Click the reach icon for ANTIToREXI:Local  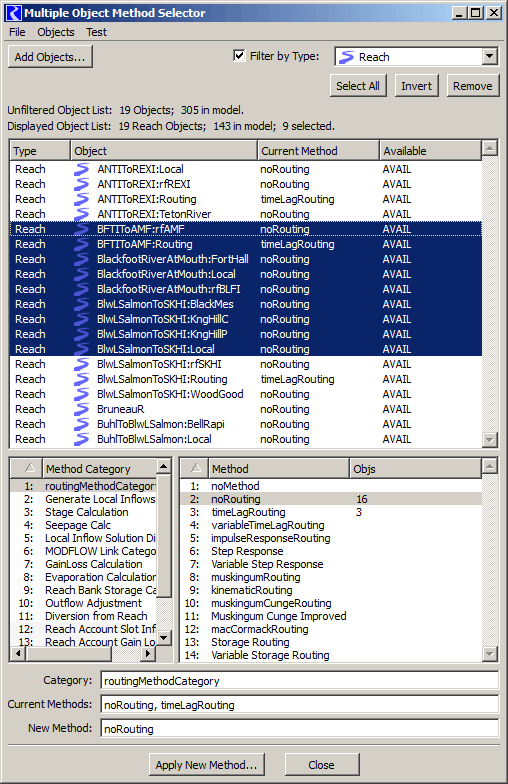[81, 169]
